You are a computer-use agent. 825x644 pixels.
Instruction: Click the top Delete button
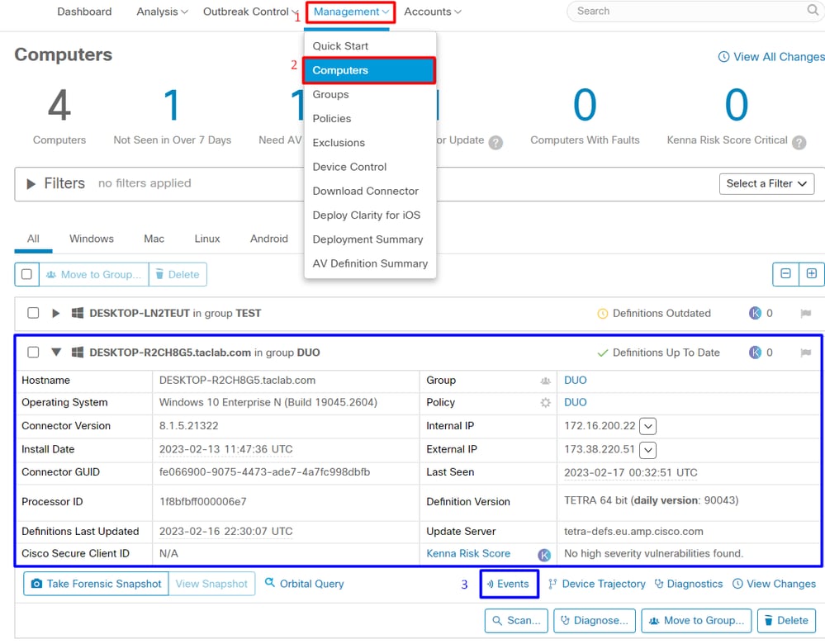coord(178,274)
